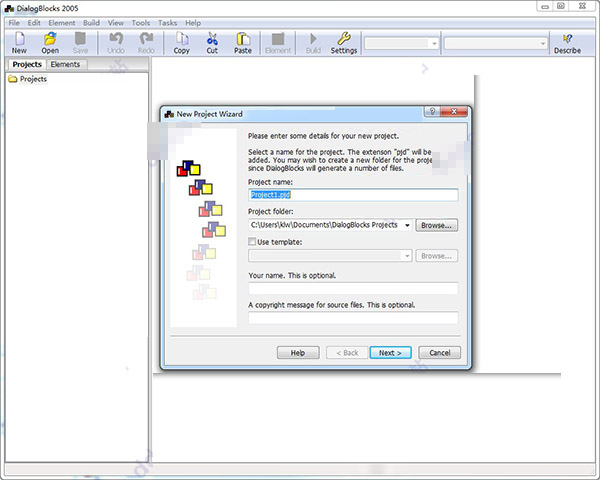This screenshot has width=600, height=480.
Task: Switch to the Projects tab
Action: pos(27,64)
